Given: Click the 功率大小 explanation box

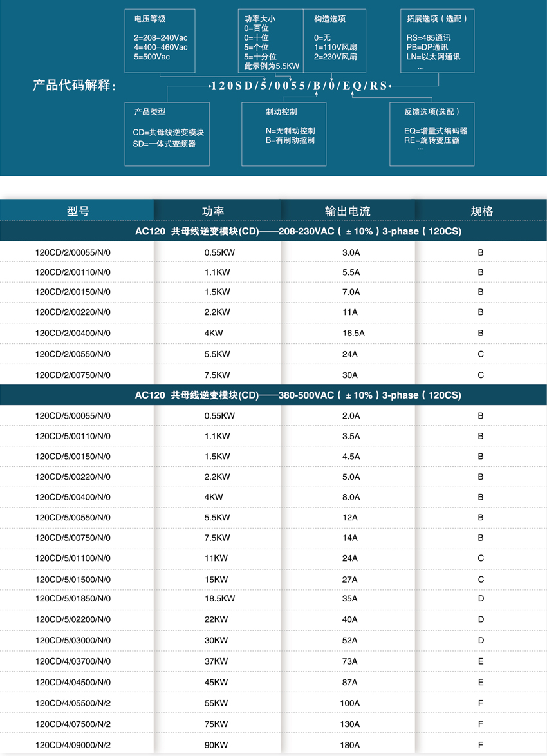Looking at the screenshot, I should point(270,41).
